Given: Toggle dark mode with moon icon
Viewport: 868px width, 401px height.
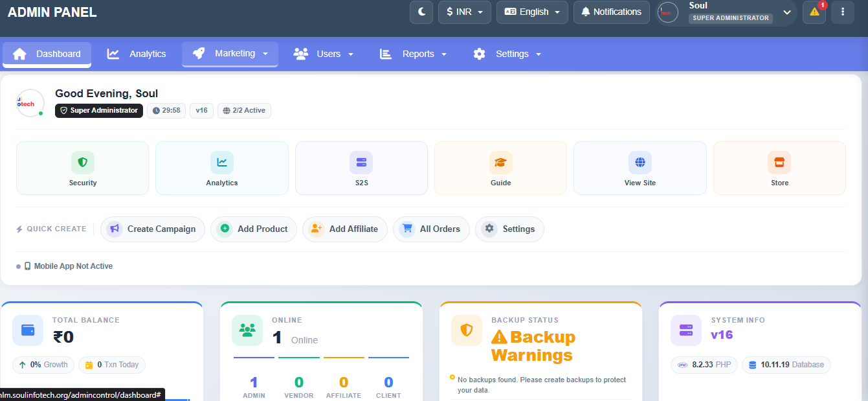Looking at the screenshot, I should pyautogui.click(x=421, y=12).
